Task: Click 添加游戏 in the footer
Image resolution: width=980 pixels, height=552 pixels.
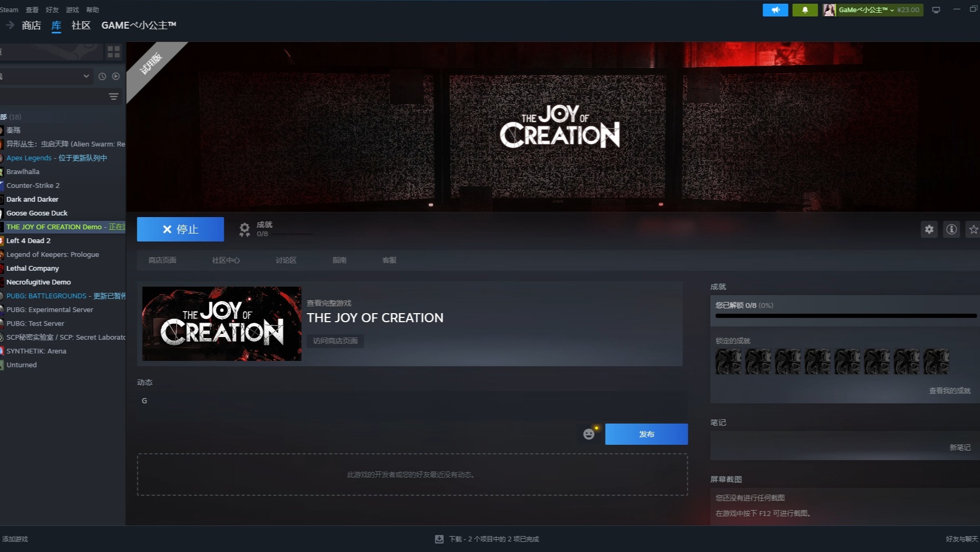Action: coord(15,539)
